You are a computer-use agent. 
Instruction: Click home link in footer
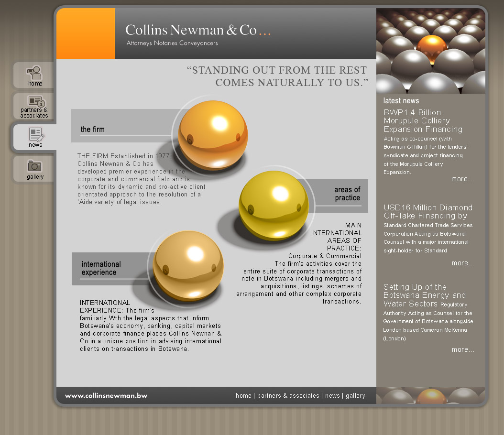click(x=243, y=396)
